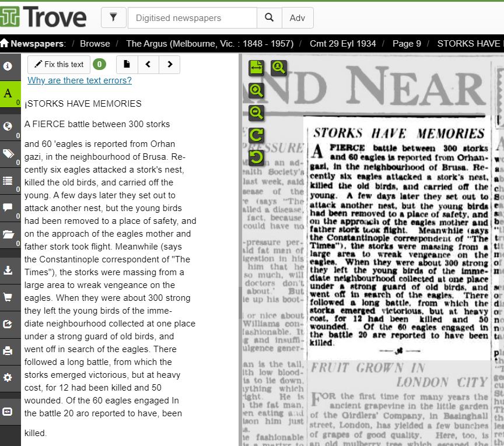This screenshot has height=446, width=504.
Task: Open the tags sidebar icon
Action: coord(10,154)
